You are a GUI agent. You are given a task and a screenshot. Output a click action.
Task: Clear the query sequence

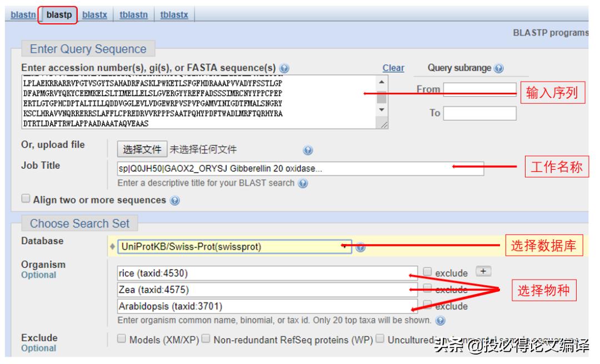pos(393,68)
